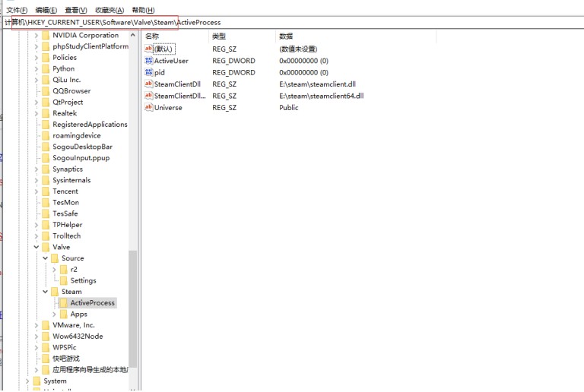
Task: Click the SteamClientDll... truncated value icon
Action: pyautogui.click(x=148, y=96)
